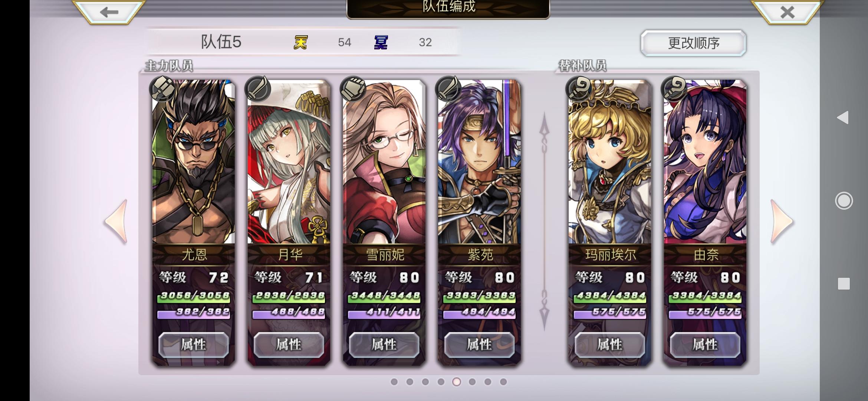Tap the fist weapon icon on 尤恩's card
This screenshot has width=868, height=401.
(162, 89)
